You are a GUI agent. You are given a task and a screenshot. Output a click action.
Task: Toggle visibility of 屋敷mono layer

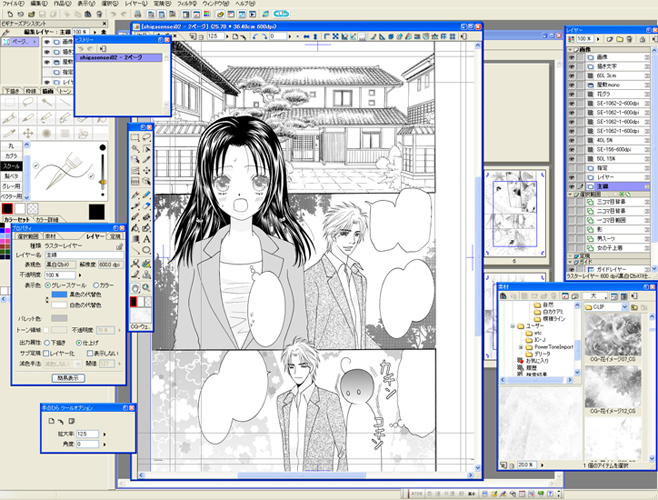571,85
